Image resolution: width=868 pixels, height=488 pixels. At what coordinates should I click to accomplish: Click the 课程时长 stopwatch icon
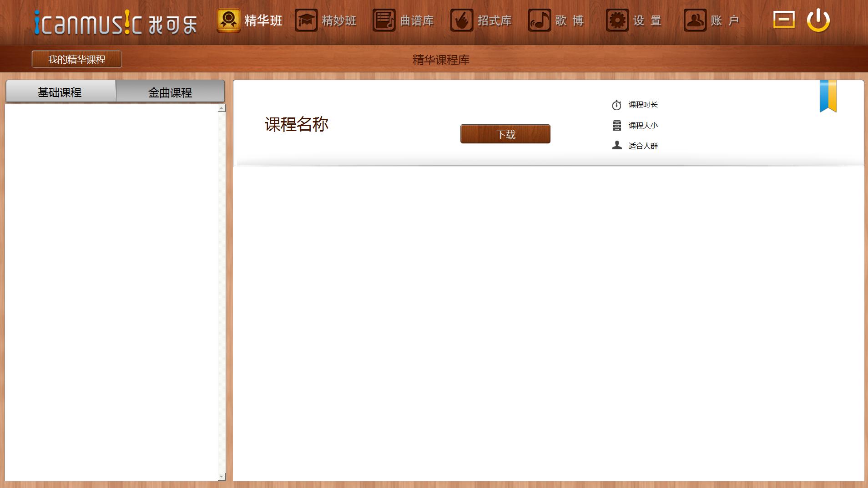(x=616, y=105)
